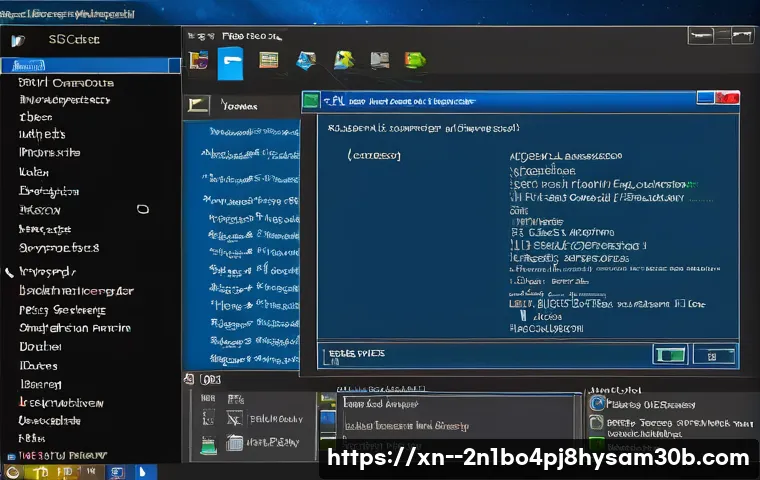Click the toolbar icon with yellow arrow
This screenshot has height=480, width=760.
click(x=344, y=60)
